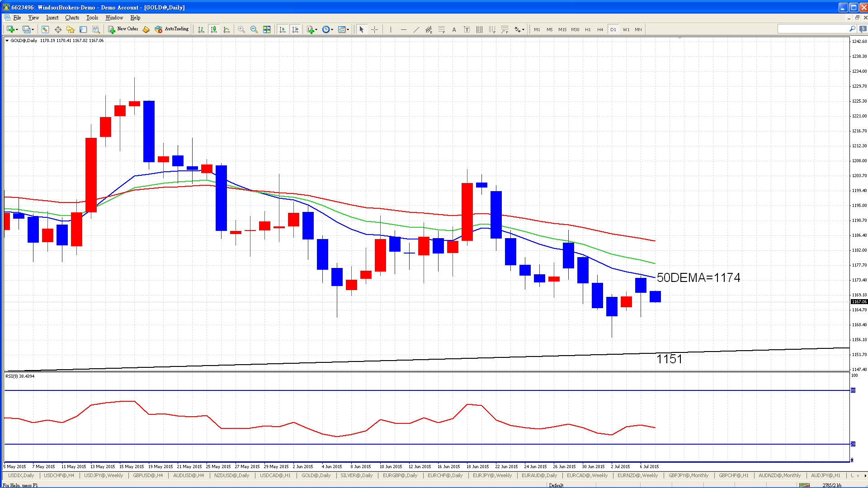Select the cursor arrow tool
The width and height of the screenshot is (868, 488).
pyautogui.click(x=361, y=29)
